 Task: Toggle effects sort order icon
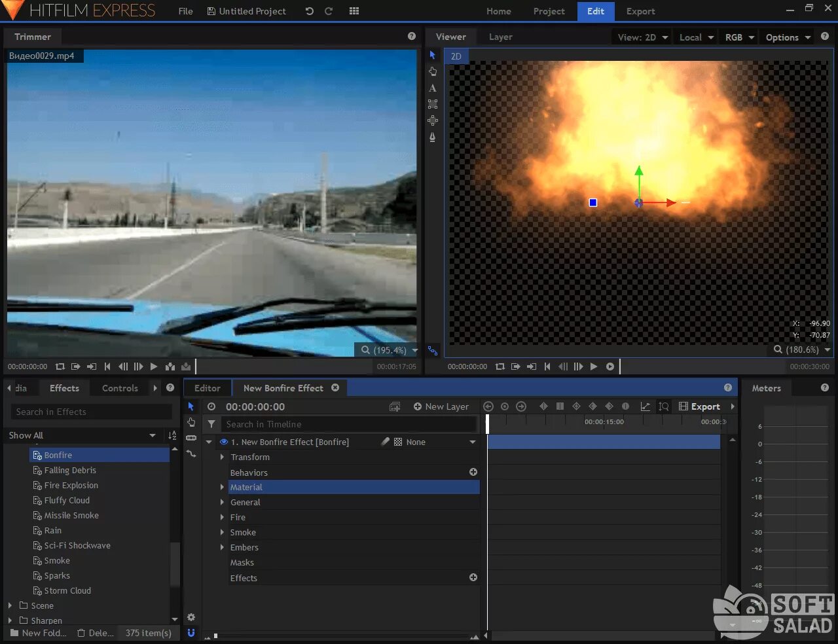172,435
